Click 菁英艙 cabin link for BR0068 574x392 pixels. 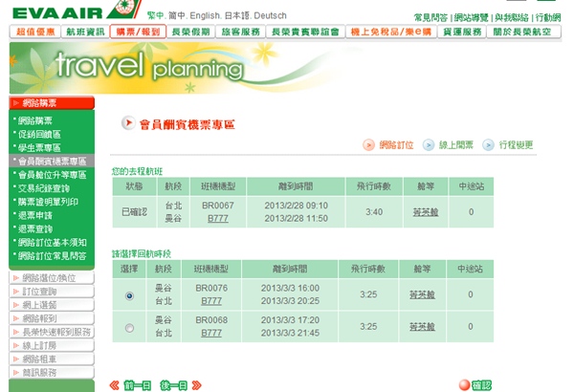pos(422,327)
